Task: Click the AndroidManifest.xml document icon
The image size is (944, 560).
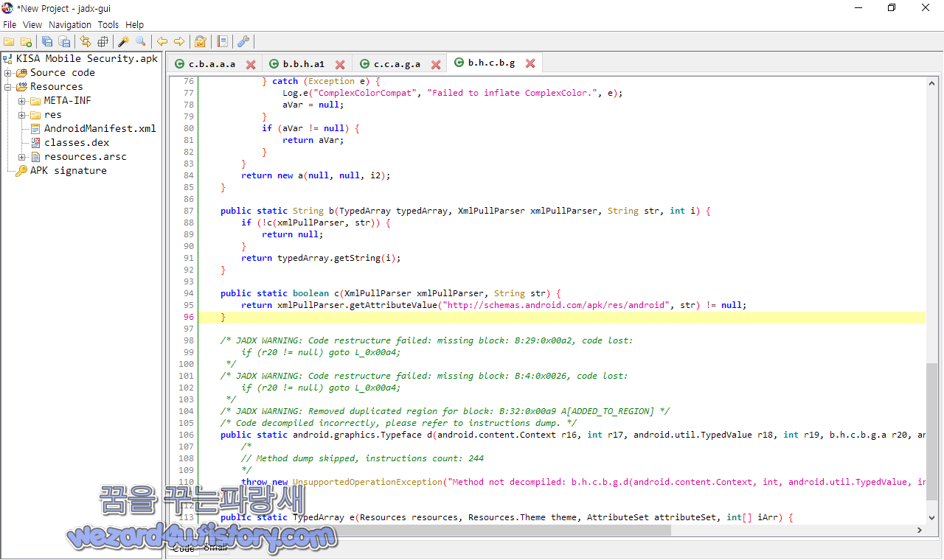Action: tap(35, 129)
